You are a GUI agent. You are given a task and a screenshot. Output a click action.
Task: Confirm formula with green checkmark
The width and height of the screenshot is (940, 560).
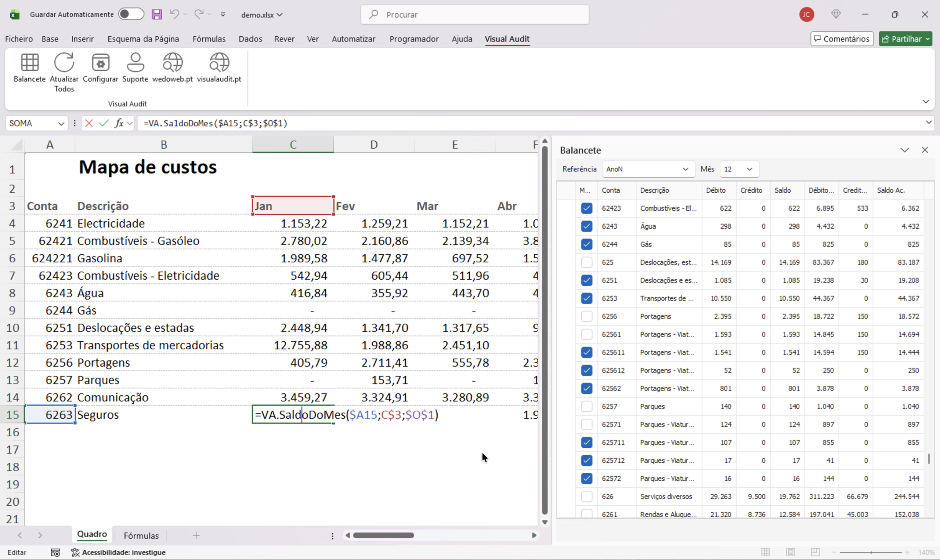click(104, 123)
